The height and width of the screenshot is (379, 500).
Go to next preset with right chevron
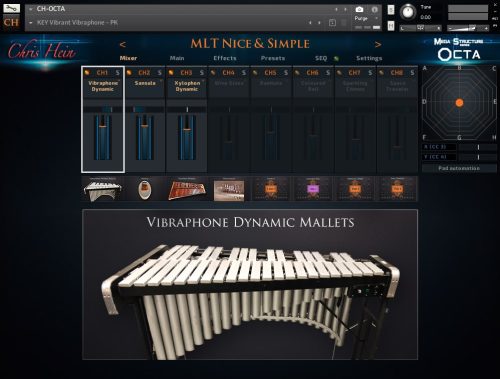pos(378,44)
